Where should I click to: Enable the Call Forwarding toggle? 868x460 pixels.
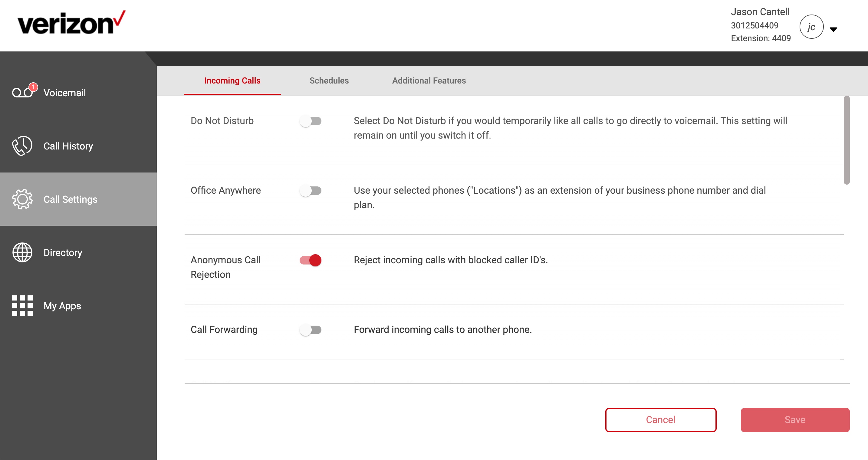pos(311,330)
